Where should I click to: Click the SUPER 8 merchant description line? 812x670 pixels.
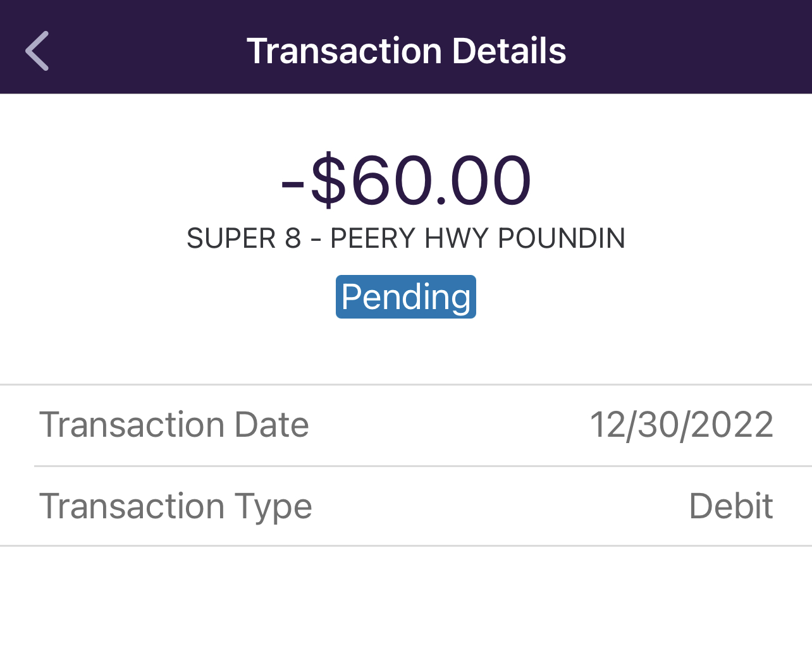point(406,239)
